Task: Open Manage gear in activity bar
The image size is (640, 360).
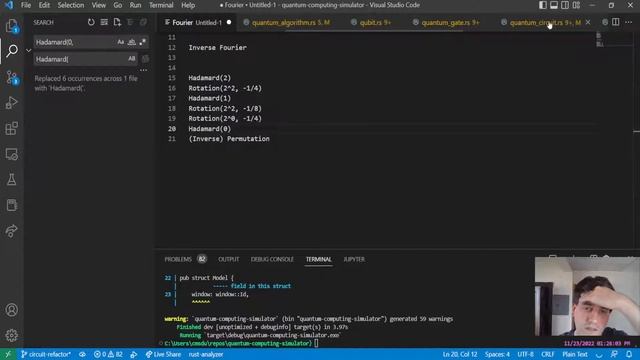Action: coord(12,335)
